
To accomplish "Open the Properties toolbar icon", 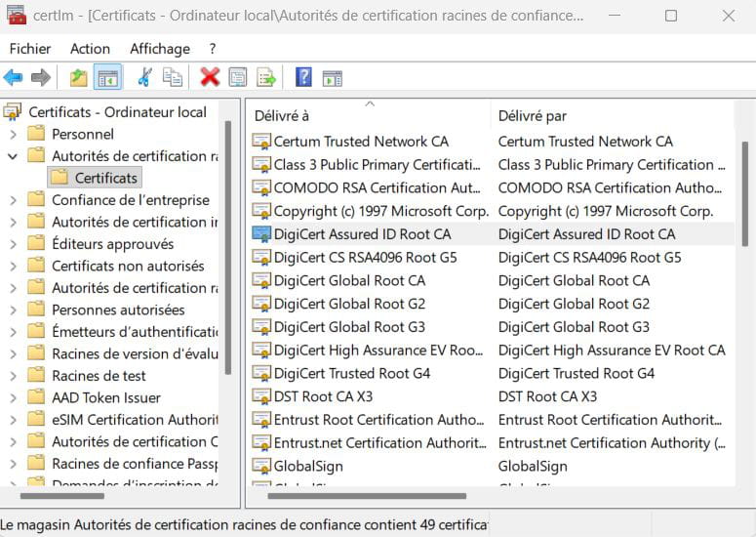I will pyautogui.click(x=238, y=77).
